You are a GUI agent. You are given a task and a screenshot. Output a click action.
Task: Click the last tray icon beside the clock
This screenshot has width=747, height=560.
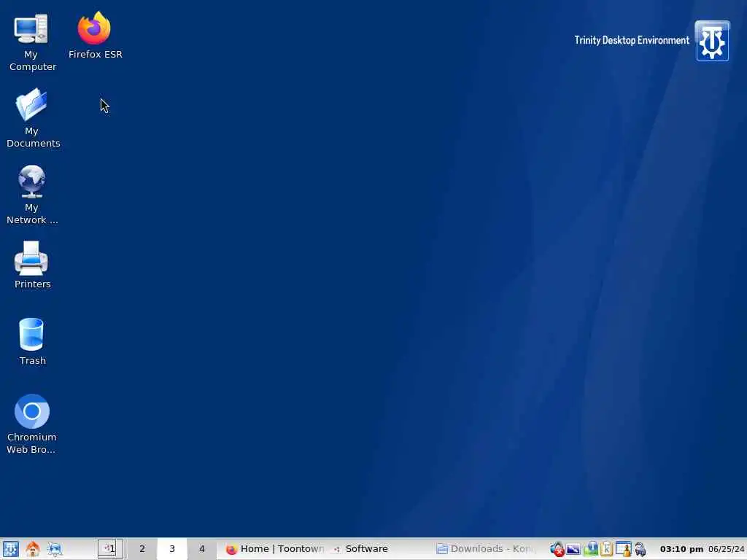(x=640, y=549)
